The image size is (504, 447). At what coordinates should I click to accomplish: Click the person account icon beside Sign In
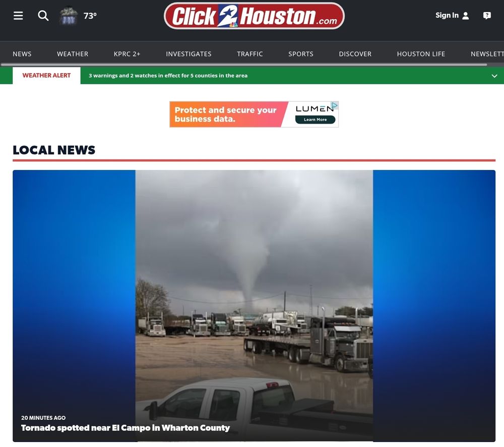click(x=466, y=15)
